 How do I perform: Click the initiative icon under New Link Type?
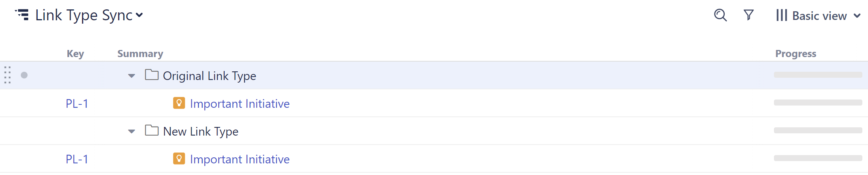179,158
